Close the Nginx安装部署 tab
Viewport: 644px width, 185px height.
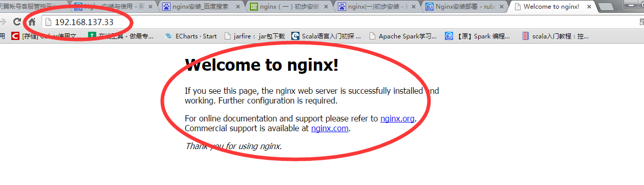pyautogui.click(x=502, y=7)
